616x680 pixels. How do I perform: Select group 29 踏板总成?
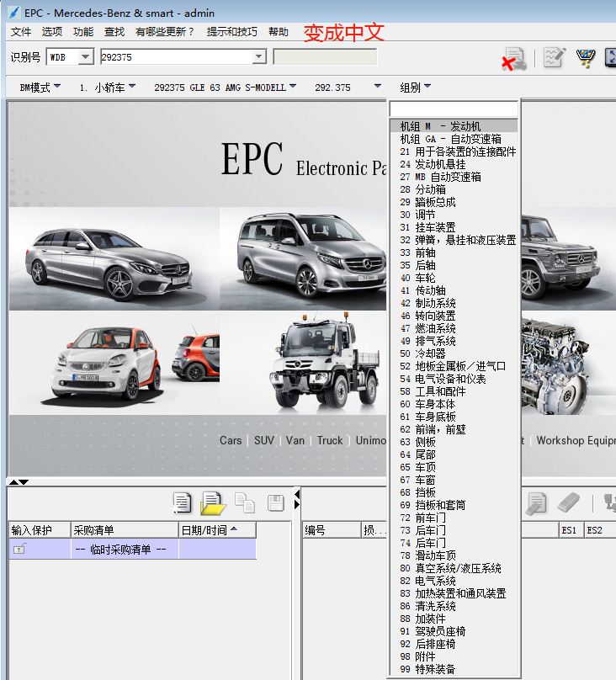(x=454, y=202)
